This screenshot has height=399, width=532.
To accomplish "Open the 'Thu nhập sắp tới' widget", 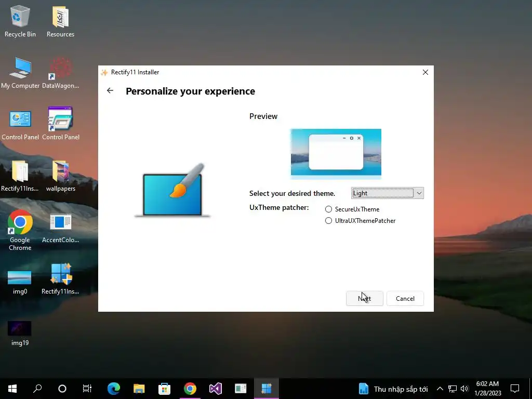I will click(393, 389).
